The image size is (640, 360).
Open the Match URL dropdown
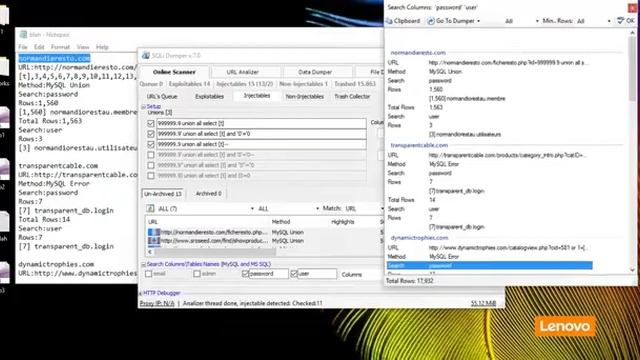[x=382, y=209]
